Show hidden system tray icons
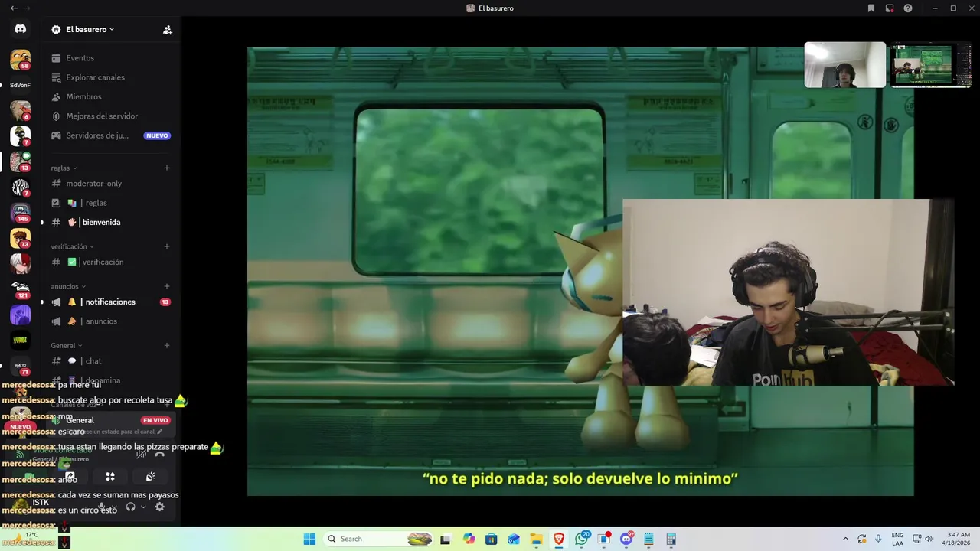The height and width of the screenshot is (551, 980). tap(845, 539)
